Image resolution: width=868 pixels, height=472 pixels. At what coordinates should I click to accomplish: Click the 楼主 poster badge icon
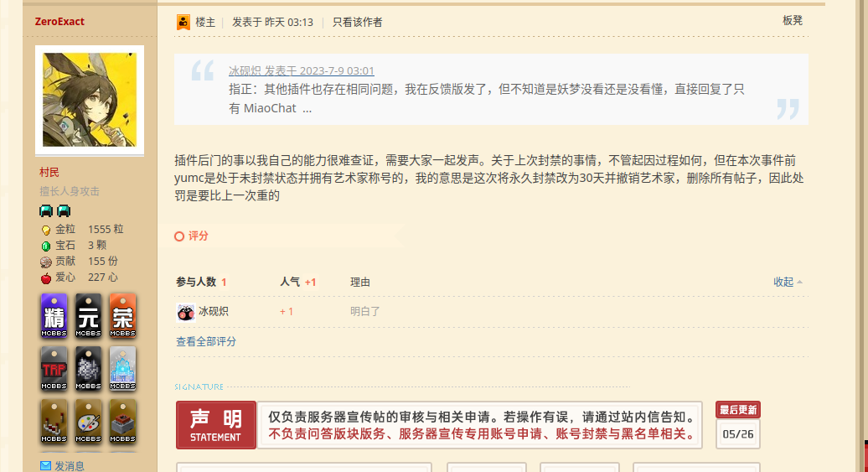[x=183, y=23]
